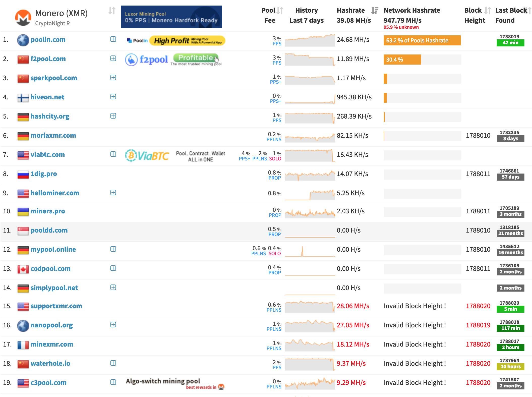Click the German flag next to hashcity.org
Image resolution: width=532 pixels, height=397 pixels.
(x=23, y=117)
